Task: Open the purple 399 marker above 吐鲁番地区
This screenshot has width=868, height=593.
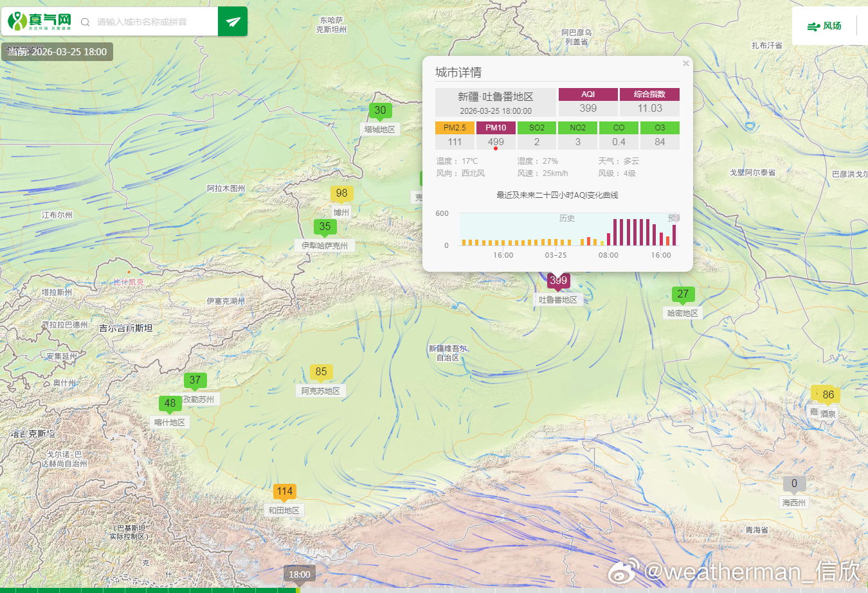Action: pyautogui.click(x=558, y=281)
